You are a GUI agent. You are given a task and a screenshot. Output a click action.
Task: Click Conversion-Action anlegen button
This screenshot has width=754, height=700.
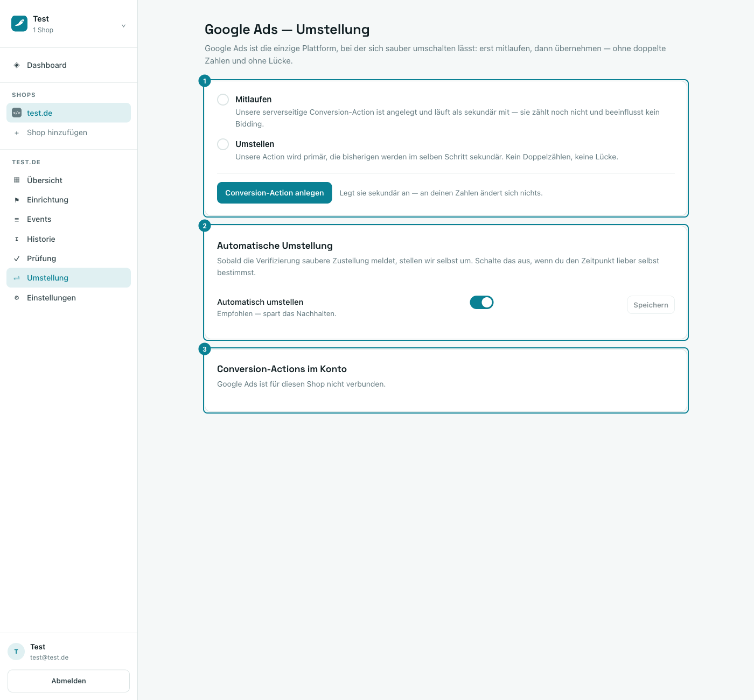[x=274, y=193]
